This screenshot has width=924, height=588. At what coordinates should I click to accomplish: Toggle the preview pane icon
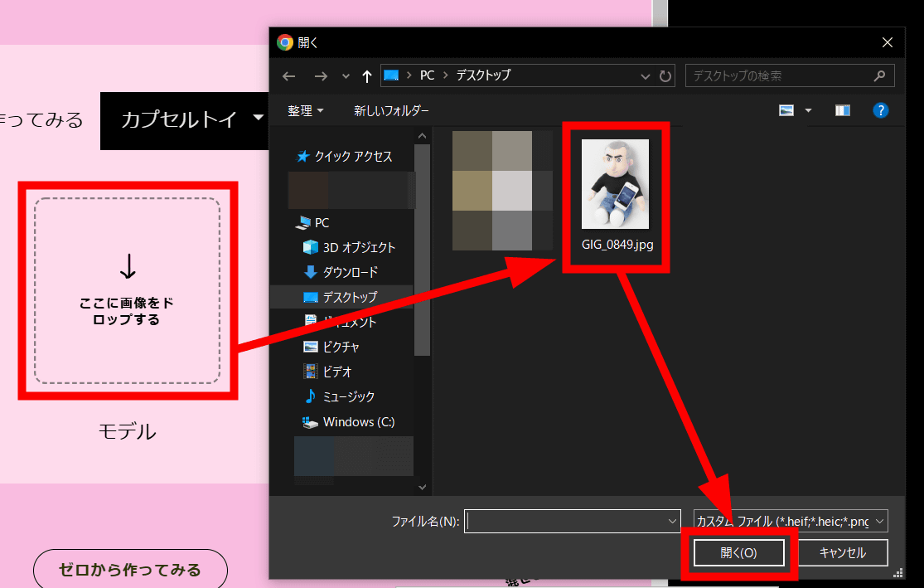coord(843,110)
